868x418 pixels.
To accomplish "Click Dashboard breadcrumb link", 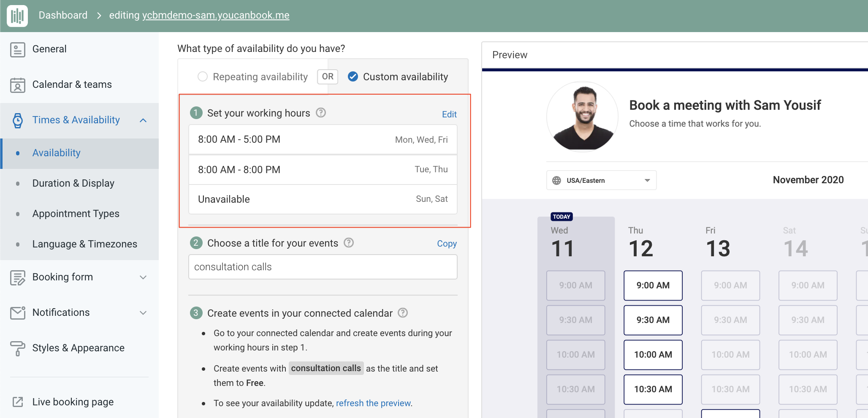I will (x=63, y=15).
